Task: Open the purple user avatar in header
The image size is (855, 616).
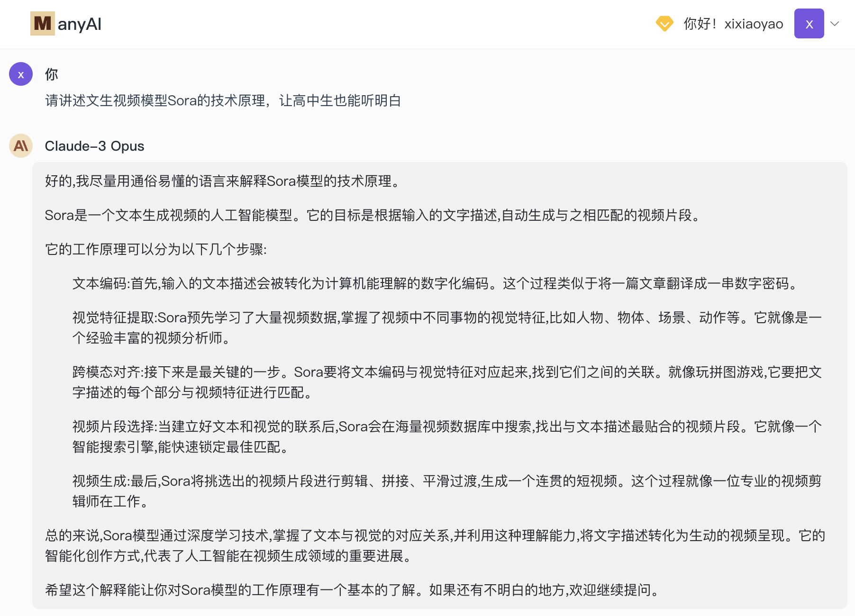Action: [x=809, y=24]
